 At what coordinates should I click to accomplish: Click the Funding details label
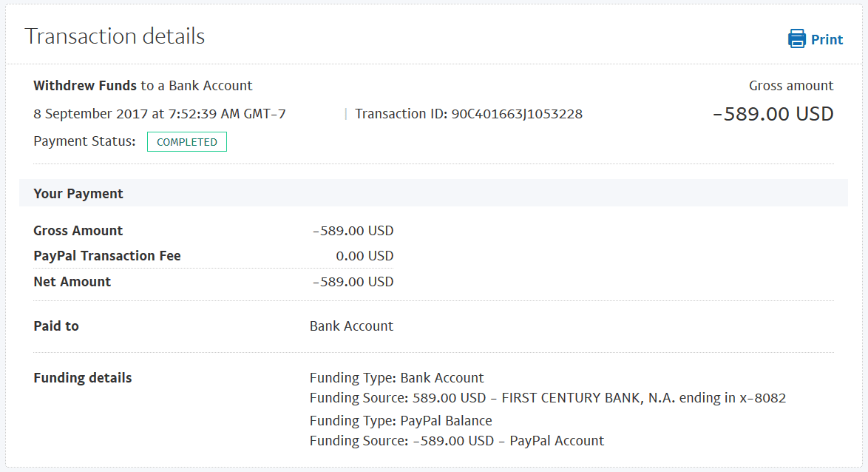[83, 378]
